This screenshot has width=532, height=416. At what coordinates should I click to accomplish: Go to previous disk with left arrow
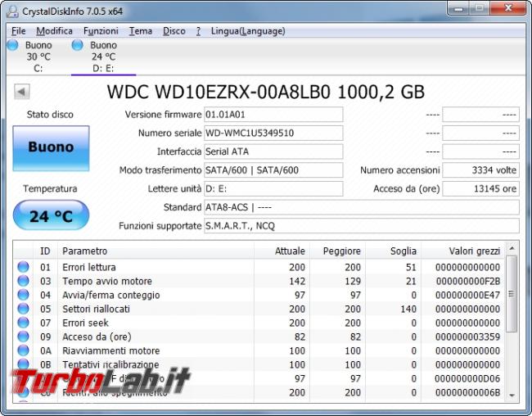[22, 92]
